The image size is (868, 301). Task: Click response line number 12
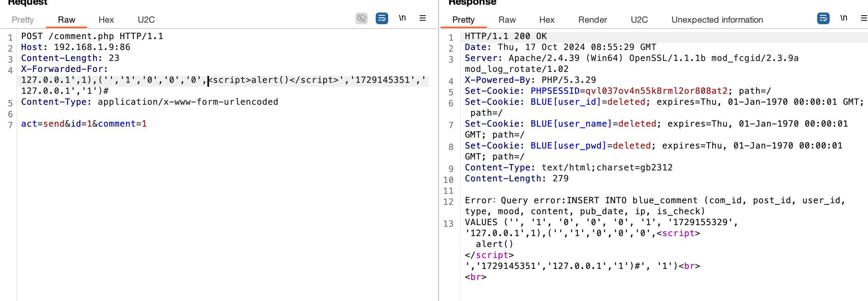pyautogui.click(x=448, y=202)
